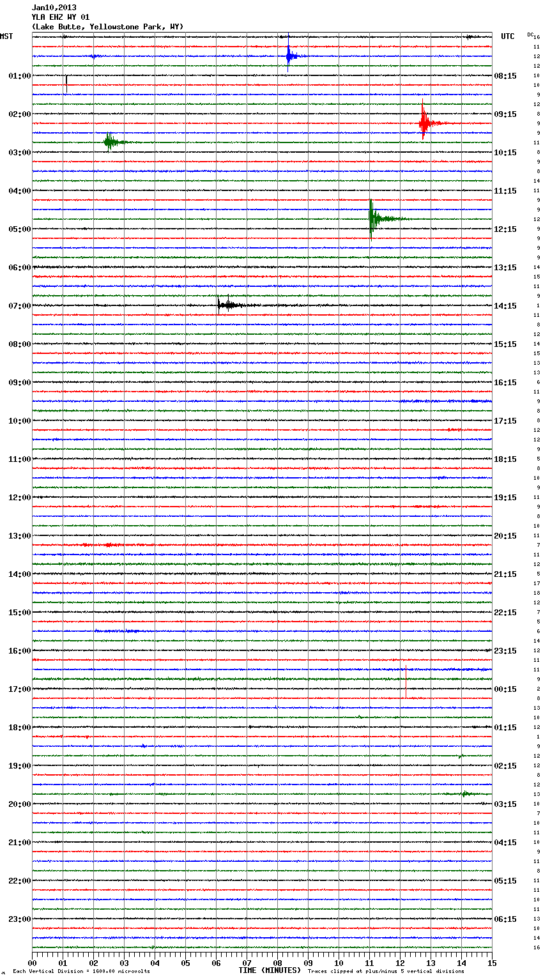Click the 11:15 UTC time label

(x=505, y=191)
